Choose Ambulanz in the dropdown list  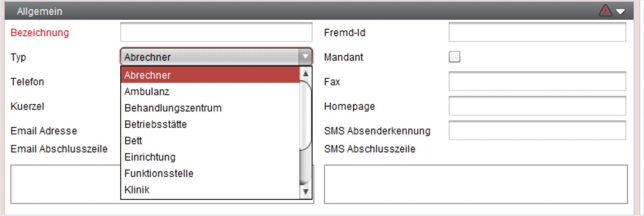210,92
